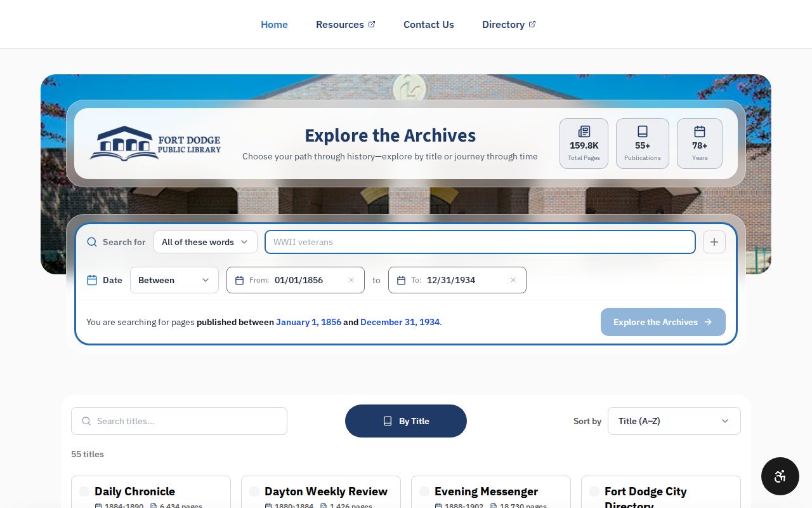The width and height of the screenshot is (812, 508).
Task: Clear the To date value
Action: click(x=513, y=280)
